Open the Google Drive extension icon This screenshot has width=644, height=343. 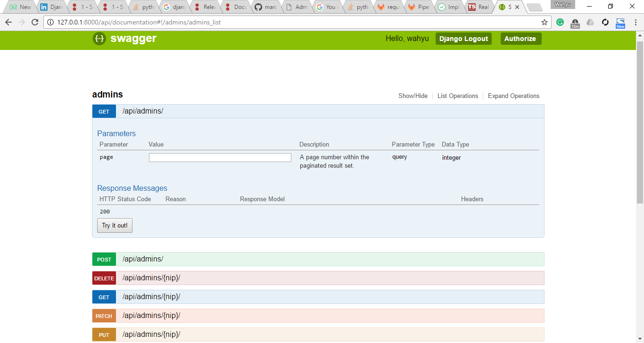click(x=590, y=22)
